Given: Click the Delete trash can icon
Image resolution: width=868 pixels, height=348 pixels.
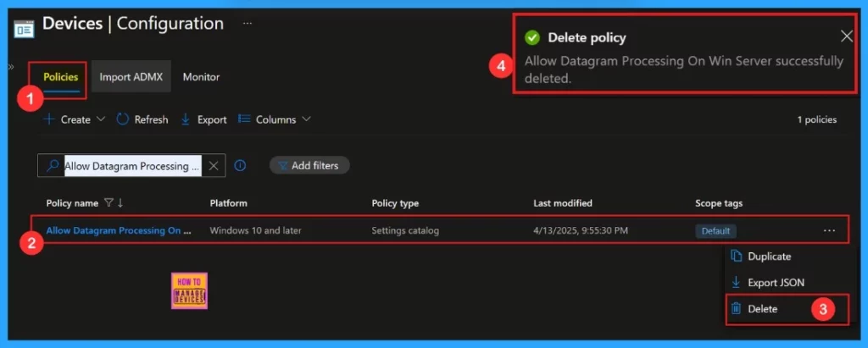Looking at the screenshot, I should [737, 309].
